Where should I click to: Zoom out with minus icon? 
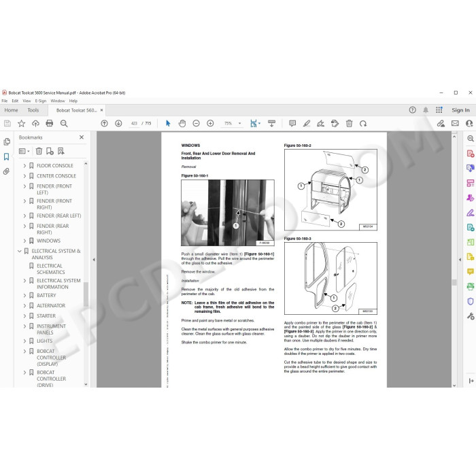tap(196, 123)
